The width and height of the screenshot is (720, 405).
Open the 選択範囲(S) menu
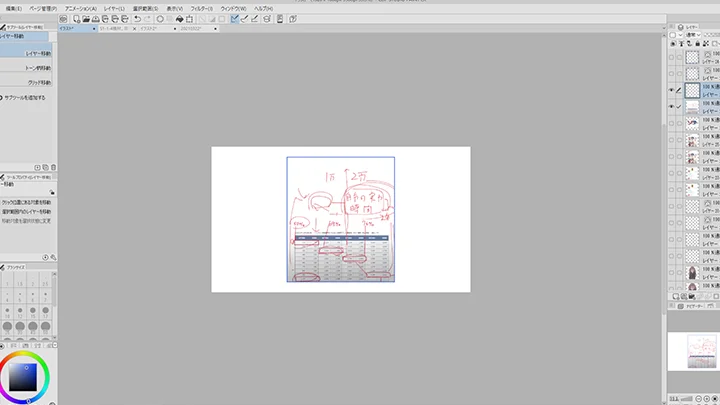click(x=146, y=9)
